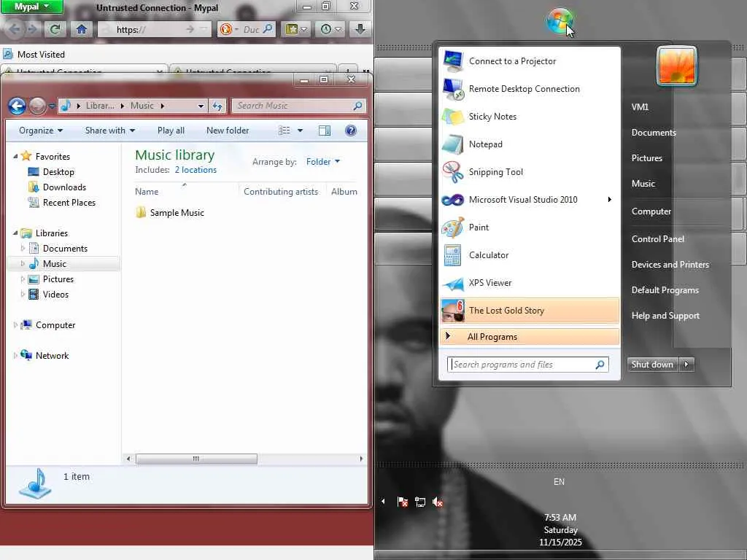Expand the Videos library node
The image size is (747, 560).
pos(23,295)
